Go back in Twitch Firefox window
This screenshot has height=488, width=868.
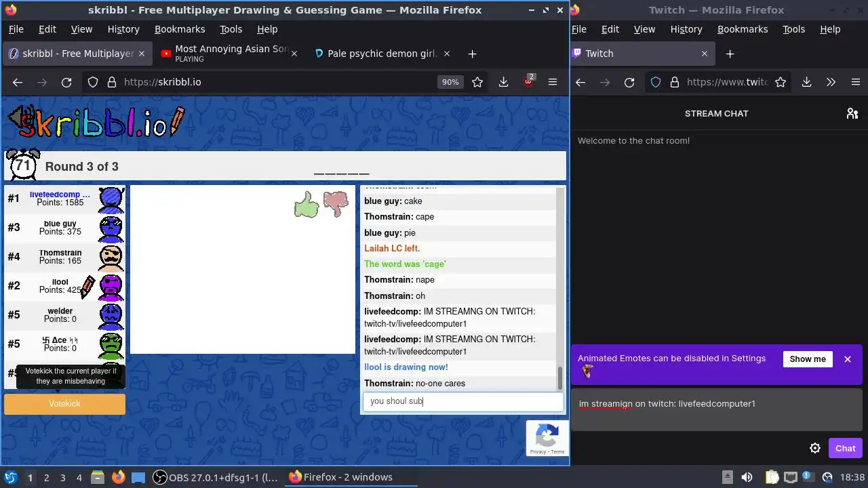click(580, 82)
